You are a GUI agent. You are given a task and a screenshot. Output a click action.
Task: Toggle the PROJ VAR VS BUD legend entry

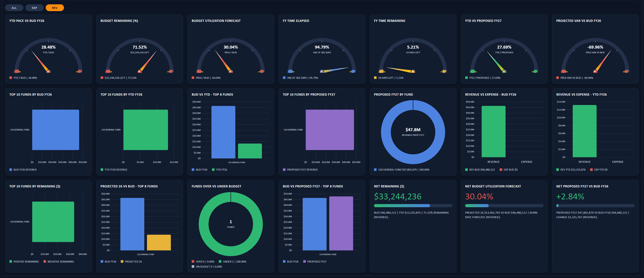pyautogui.click(x=575, y=78)
